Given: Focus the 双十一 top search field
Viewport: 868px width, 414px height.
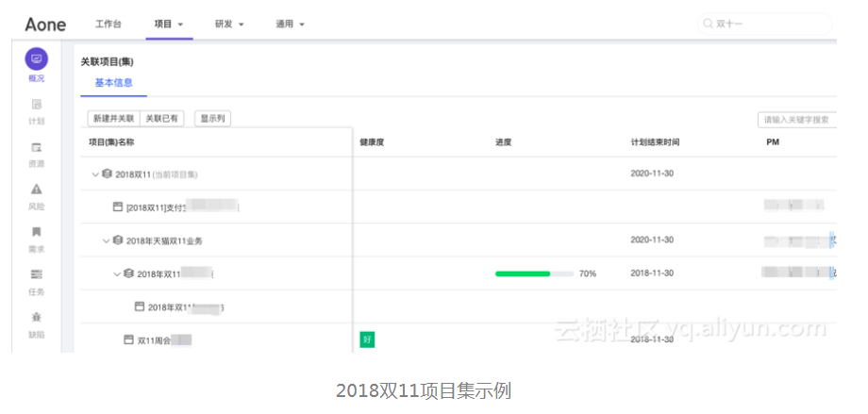Looking at the screenshot, I should point(765,25).
